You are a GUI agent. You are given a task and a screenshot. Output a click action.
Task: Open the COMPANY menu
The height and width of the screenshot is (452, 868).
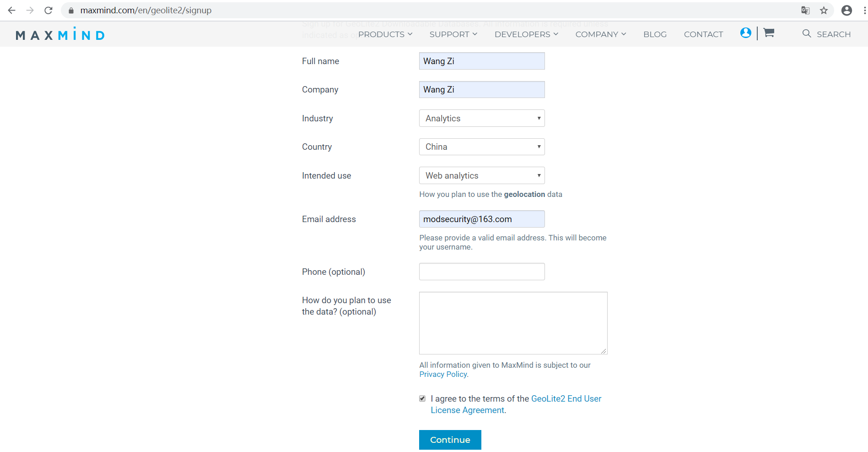[601, 34]
